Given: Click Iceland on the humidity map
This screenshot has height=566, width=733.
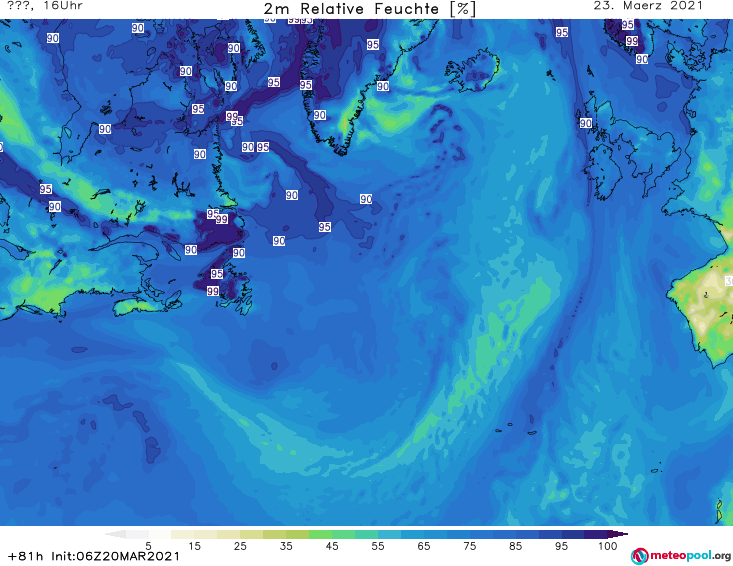Looking at the screenshot, I should click(x=472, y=72).
